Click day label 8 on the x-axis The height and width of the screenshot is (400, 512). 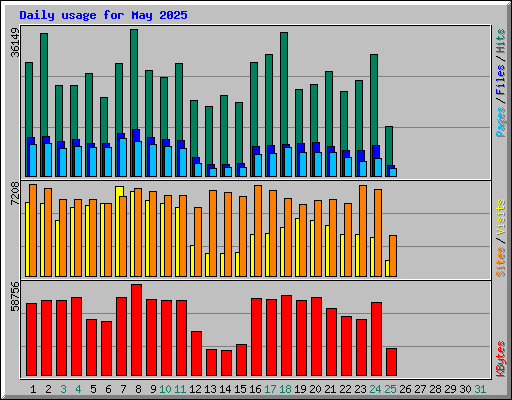138,389
